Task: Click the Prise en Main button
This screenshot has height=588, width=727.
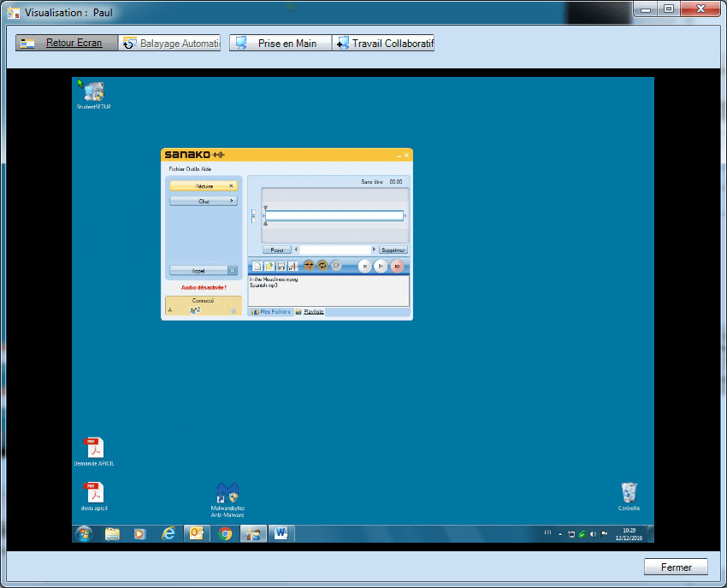Action: pos(280,44)
